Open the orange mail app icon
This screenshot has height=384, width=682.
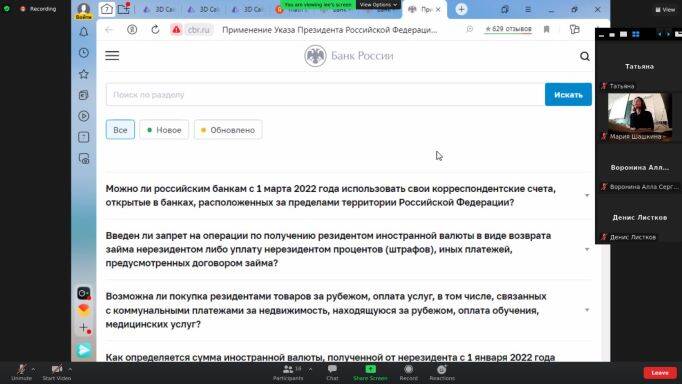pos(84,310)
